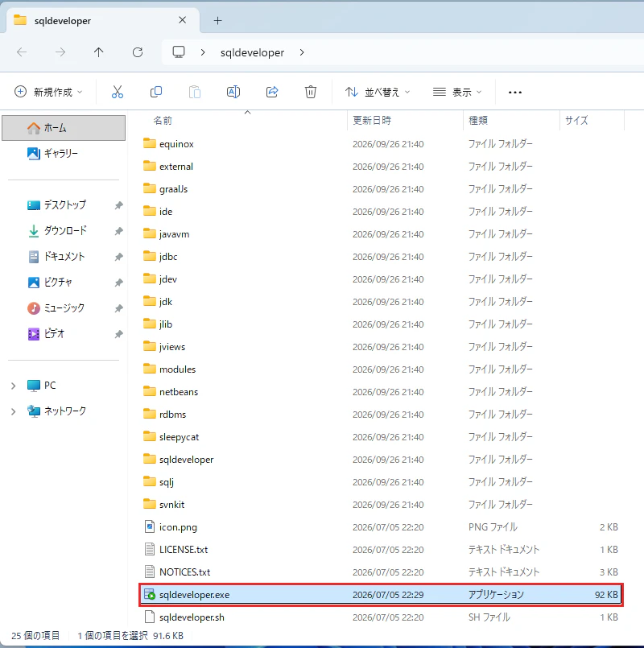Select LICENSE.txt file name
The width and height of the screenshot is (644, 648).
pyautogui.click(x=184, y=549)
